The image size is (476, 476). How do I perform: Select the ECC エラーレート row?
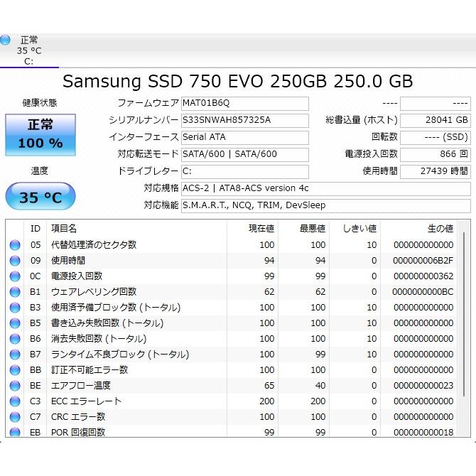(x=232, y=401)
